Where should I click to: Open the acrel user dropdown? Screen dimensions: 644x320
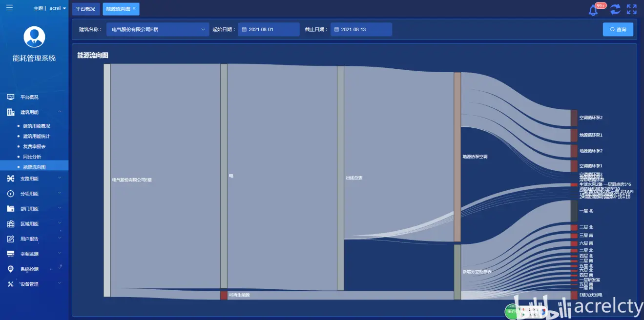click(x=58, y=8)
